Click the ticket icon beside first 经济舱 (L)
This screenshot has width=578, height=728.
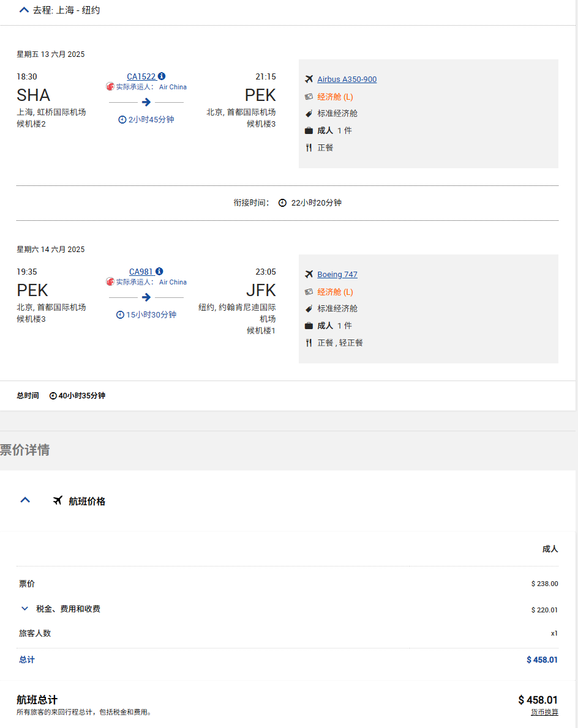click(309, 97)
